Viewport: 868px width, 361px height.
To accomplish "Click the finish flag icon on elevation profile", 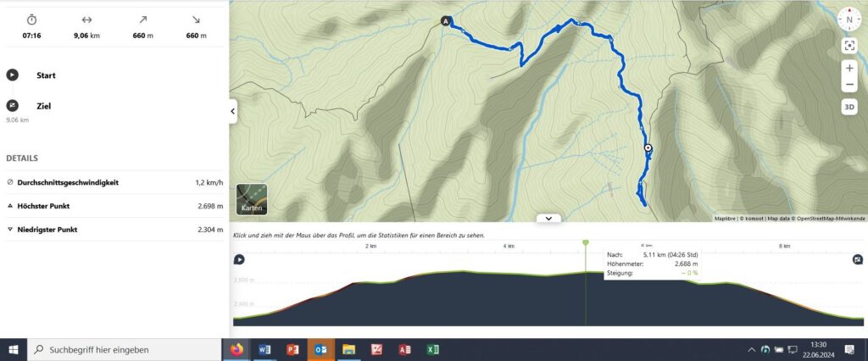I will pos(858,259).
